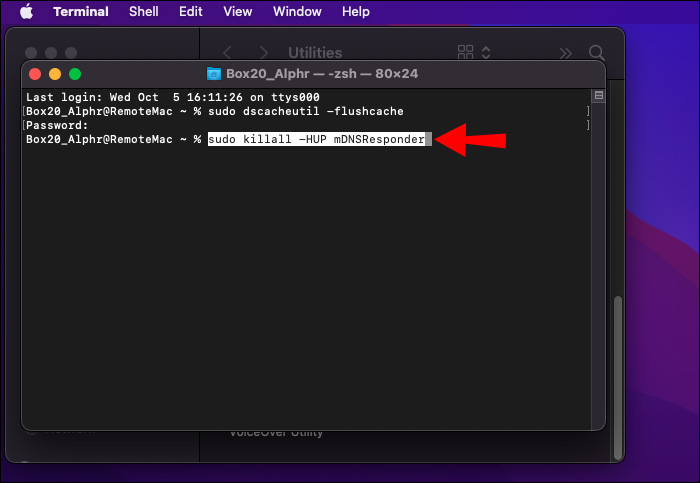Viewport: 700px width, 483px height.
Task: Click the Box20_Alphr folder icon in title bar
Action: coord(214,74)
